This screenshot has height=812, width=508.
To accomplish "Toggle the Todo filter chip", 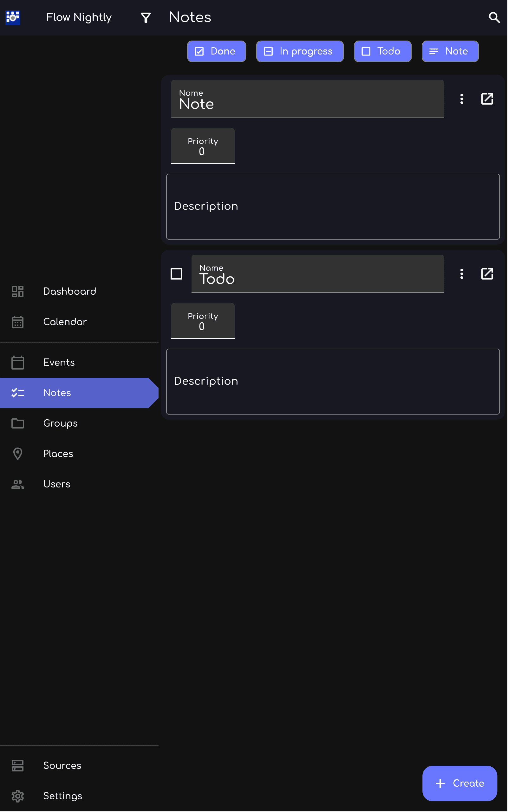I will pos(382,51).
